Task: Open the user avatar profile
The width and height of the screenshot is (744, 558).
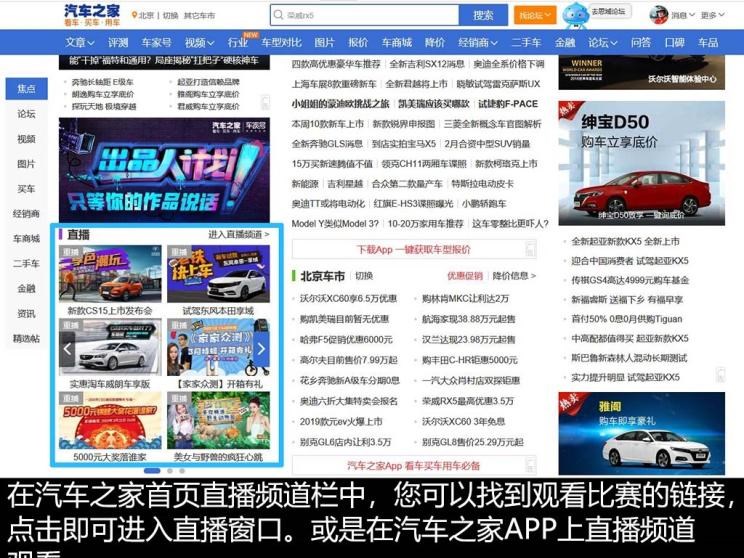Action: coord(659,15)
